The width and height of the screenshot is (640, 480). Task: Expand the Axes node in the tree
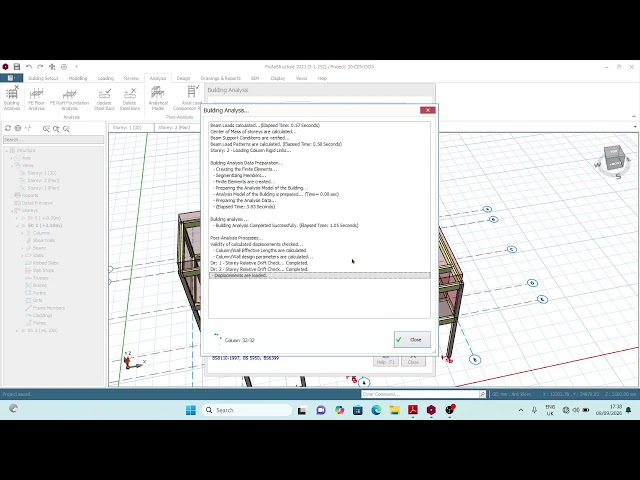coord(12,158)
